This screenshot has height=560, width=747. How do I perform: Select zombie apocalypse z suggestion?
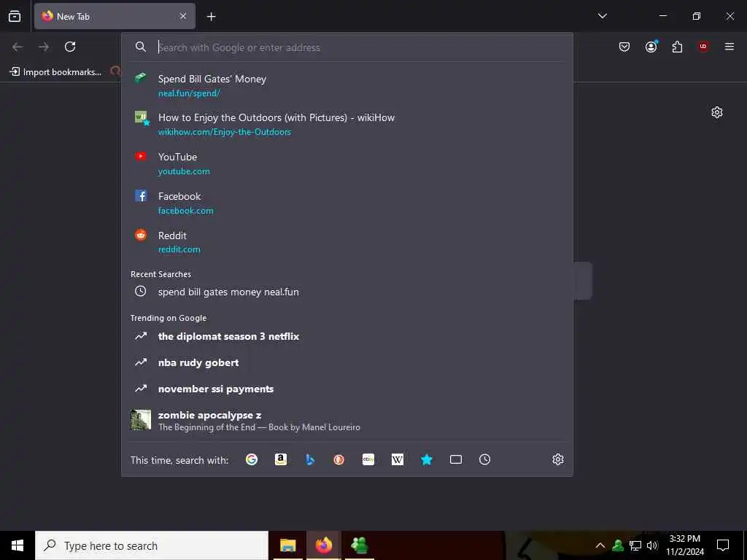347,421
